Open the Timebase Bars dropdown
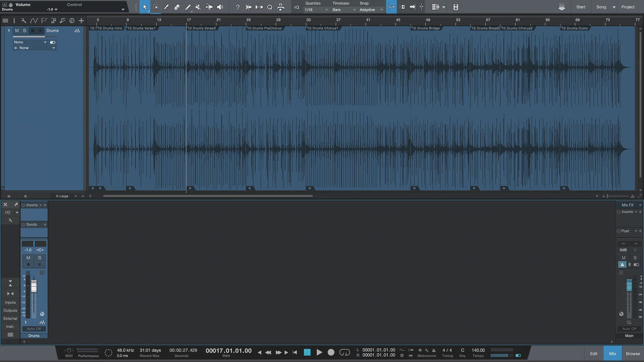The image size is (644, 362). pyautogui.click(x=343, y=10)
